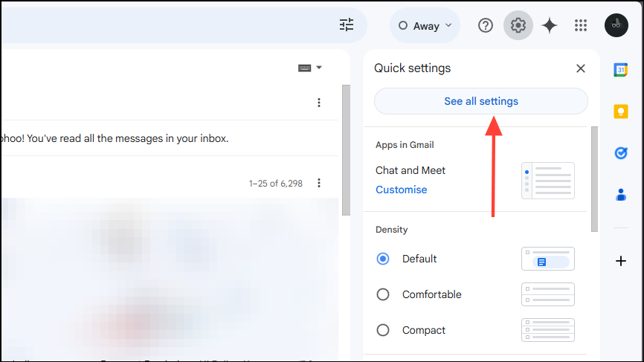Click the Compact density preview thumbnail
Screen dimensions: 644x362
(x=548, y=330)
